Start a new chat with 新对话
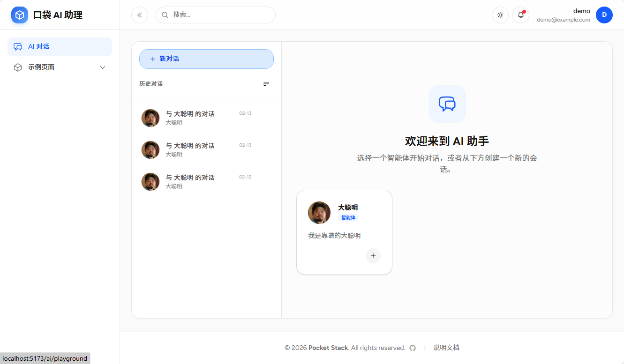624x364 pixels. point(206,59)
